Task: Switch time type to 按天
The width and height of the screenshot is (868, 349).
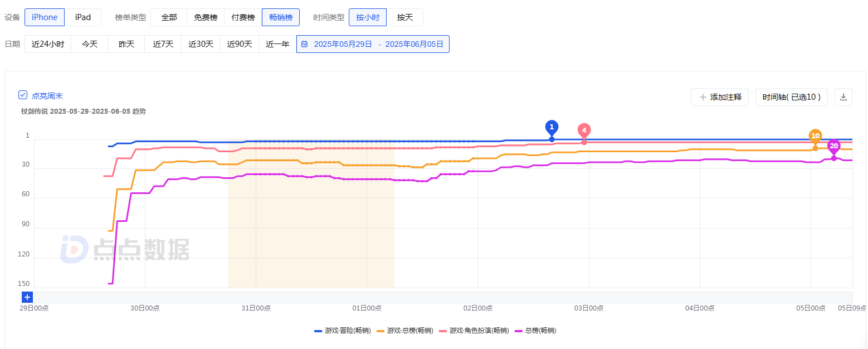Action: (x=405, y=17)
